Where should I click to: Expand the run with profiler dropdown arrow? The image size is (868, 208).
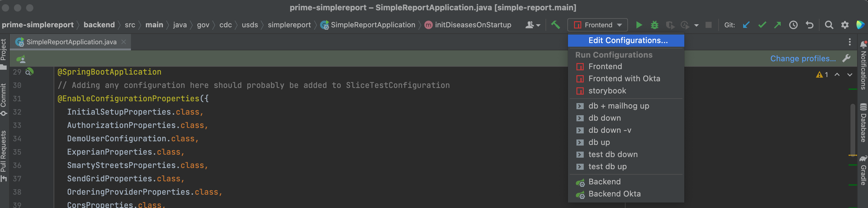(x=696, y=25)
